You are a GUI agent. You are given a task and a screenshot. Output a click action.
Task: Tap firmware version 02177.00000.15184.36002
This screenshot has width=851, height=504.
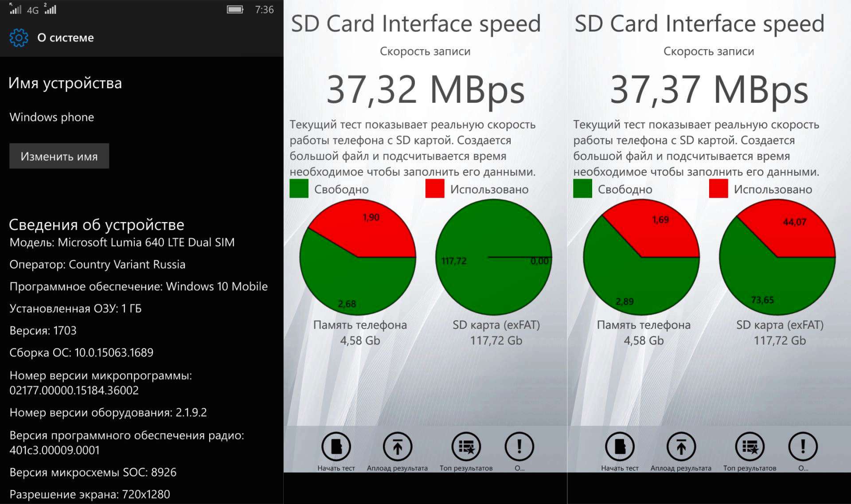74,390
